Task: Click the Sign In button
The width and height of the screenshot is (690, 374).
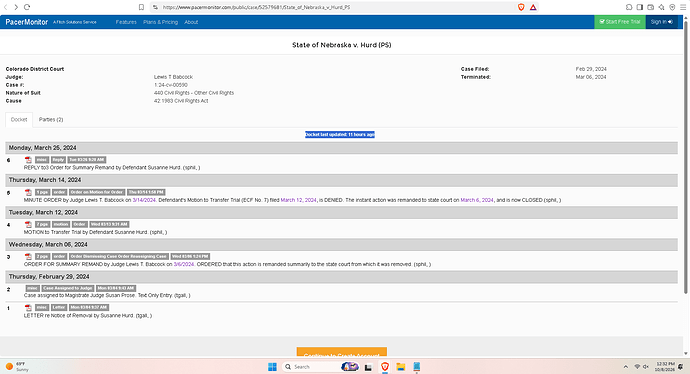Action: tap(661, 22)
